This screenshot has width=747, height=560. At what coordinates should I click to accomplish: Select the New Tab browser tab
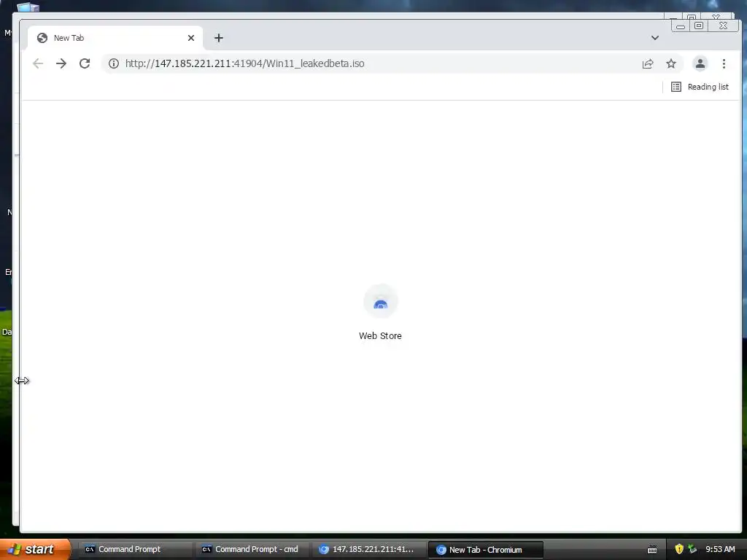[x=115, y=38]
